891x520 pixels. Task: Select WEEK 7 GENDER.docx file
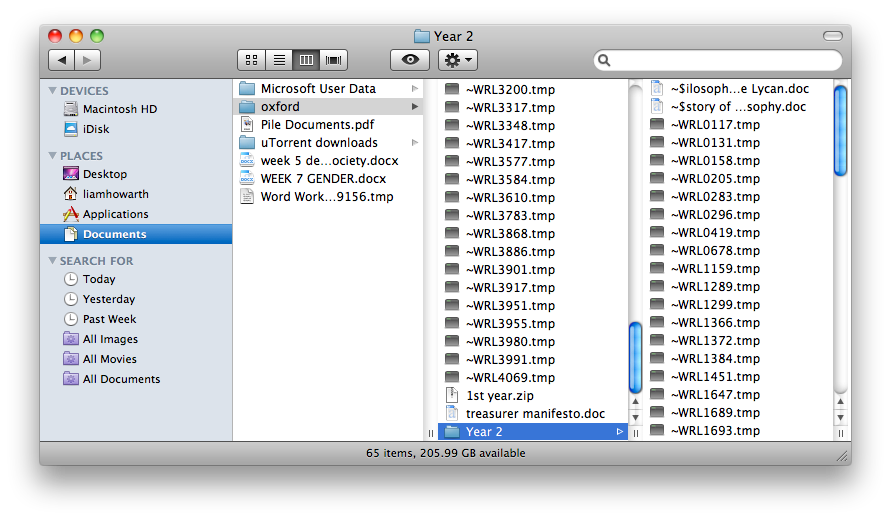click(x=328, y=178)
